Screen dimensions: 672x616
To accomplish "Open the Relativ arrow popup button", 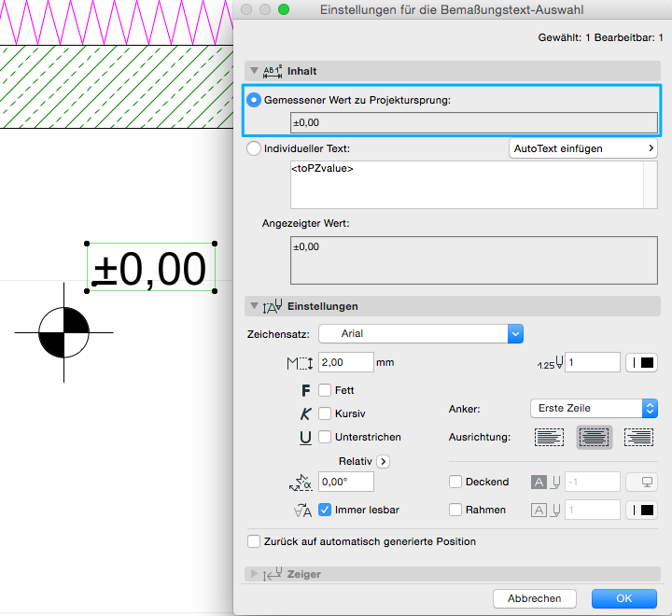I will click(383, 461).
